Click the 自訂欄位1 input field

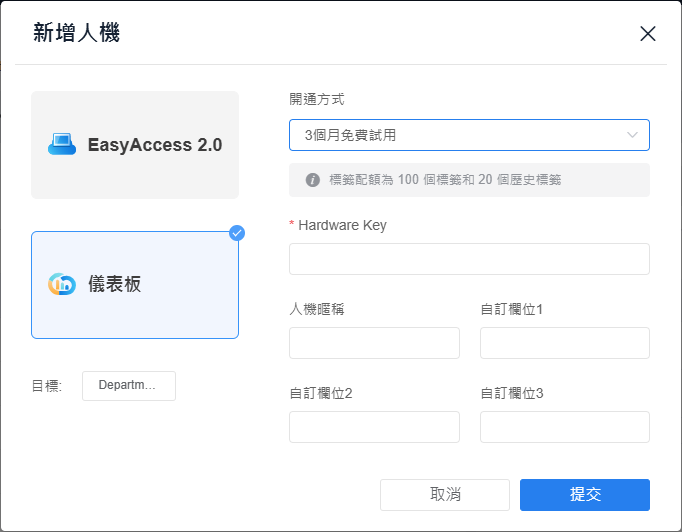[565, 343]
